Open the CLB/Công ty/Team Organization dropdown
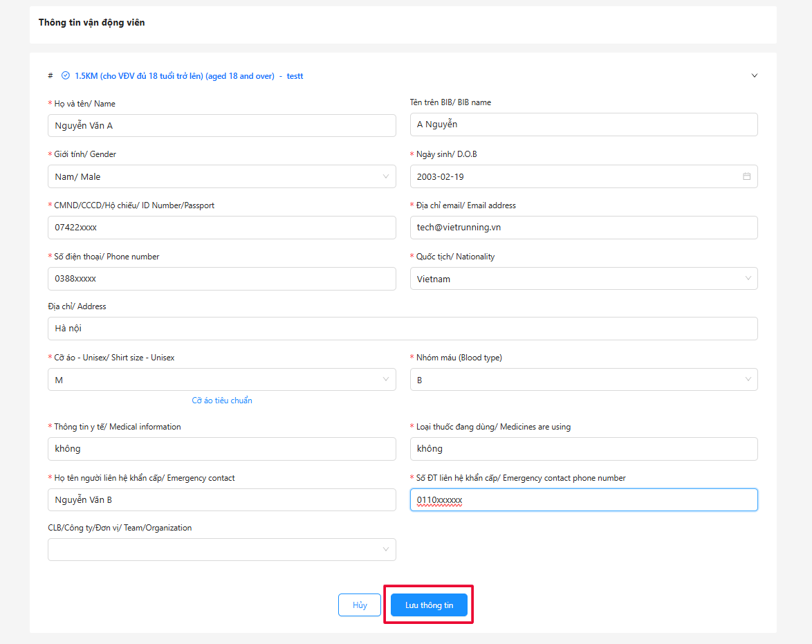This screenshot has width=812, height=644. 221,550
